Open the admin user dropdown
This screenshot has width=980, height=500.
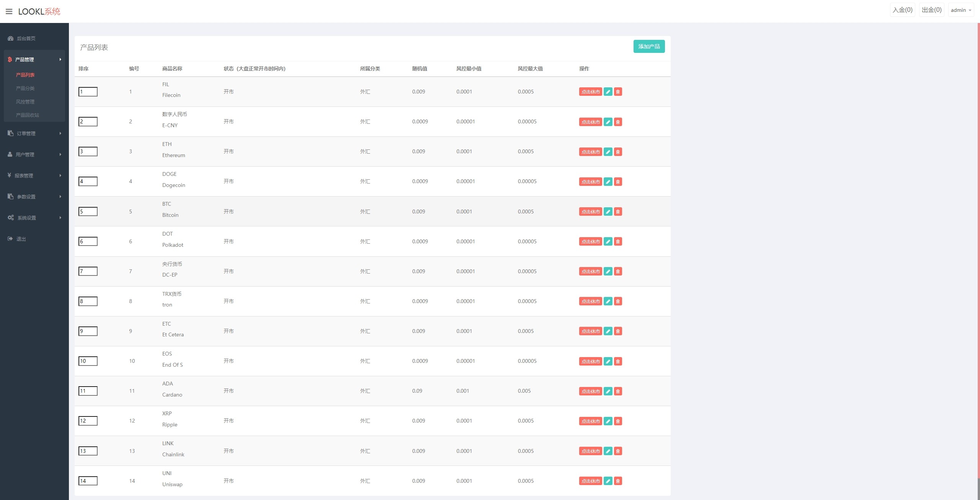click(x=961, y=10)
